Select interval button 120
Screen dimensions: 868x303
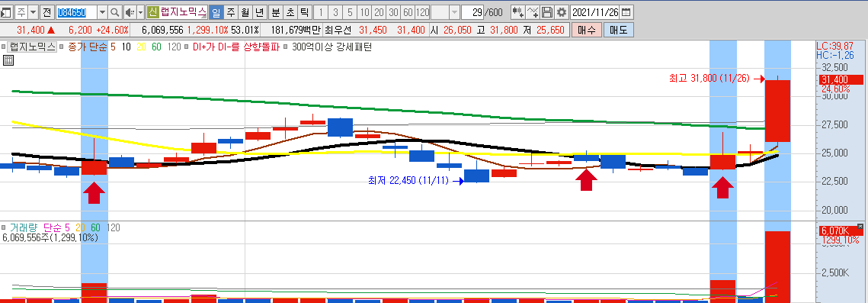click(x=422, y=11)
